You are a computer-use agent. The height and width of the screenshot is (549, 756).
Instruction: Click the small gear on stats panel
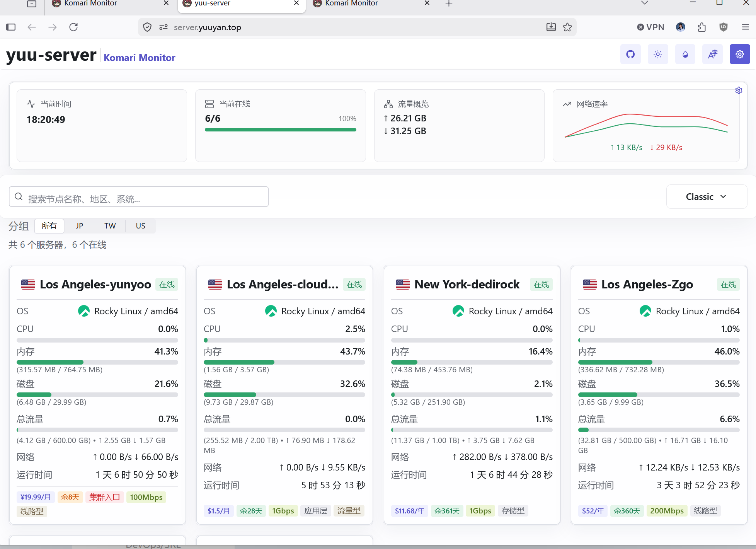[739, 90]
